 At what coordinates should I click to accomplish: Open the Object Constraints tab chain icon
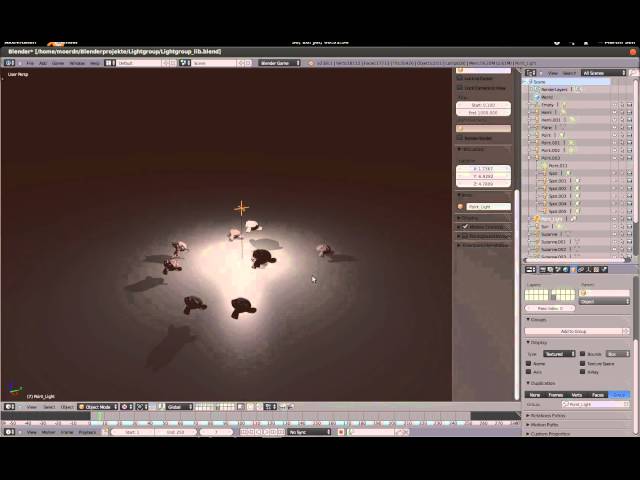click(x=581, y=270)
